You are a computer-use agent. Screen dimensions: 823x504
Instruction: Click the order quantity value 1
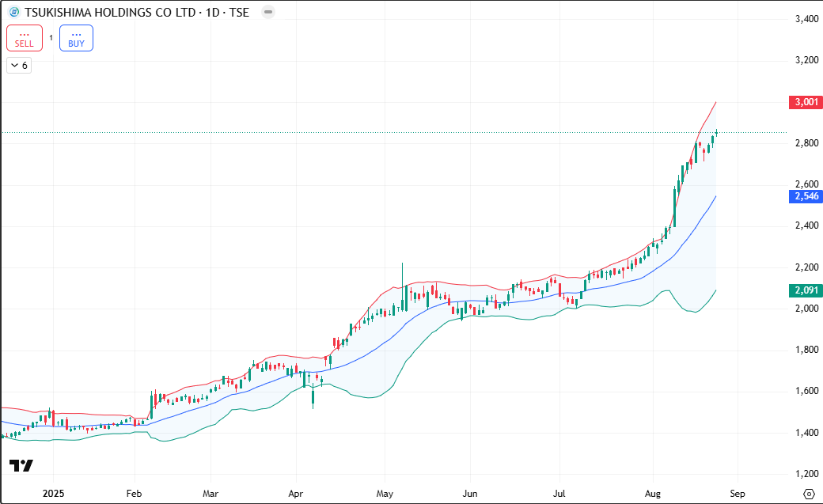point(51,38)
